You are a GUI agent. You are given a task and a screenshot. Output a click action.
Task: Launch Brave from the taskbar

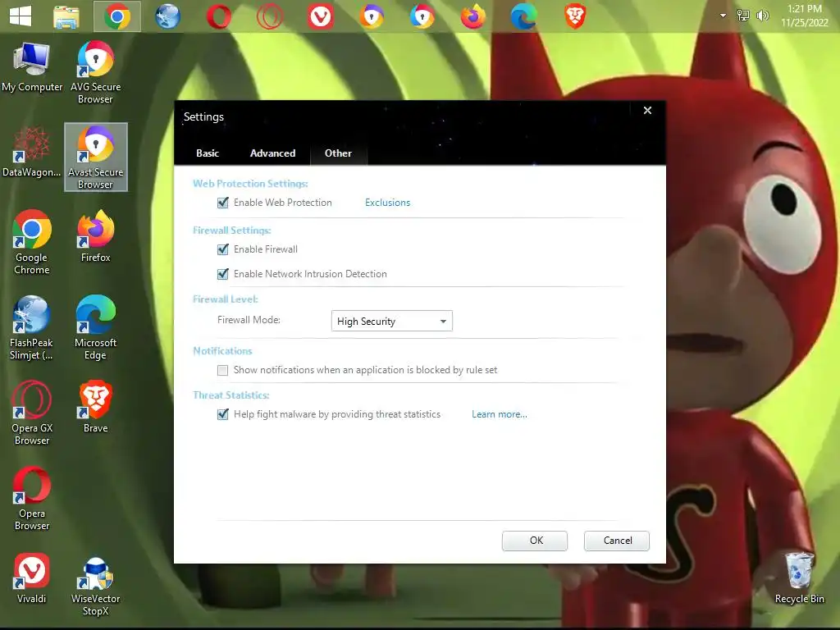pyautogui.click(x=575, y=16)
